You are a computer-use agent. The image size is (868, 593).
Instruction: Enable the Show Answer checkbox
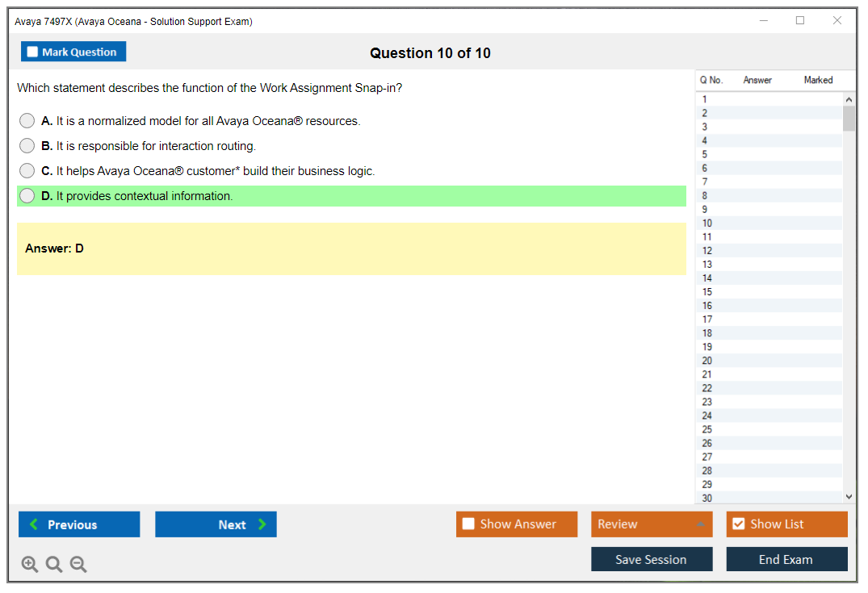[x=468, y=524]
